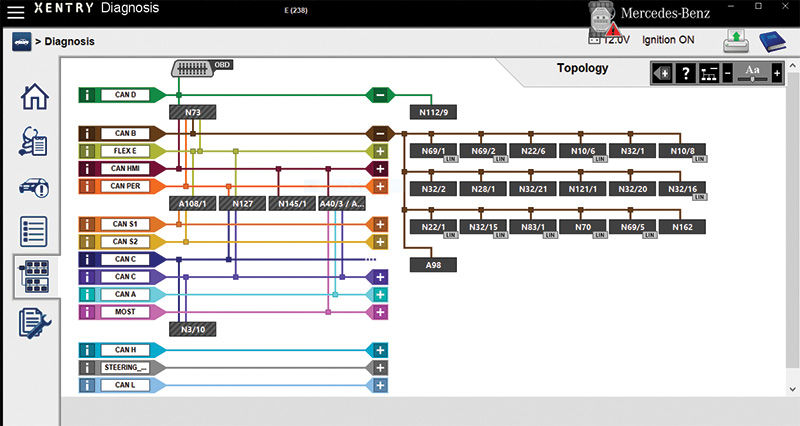
Task: Collapse the CAN D bus branch
Action: [380, 95]
